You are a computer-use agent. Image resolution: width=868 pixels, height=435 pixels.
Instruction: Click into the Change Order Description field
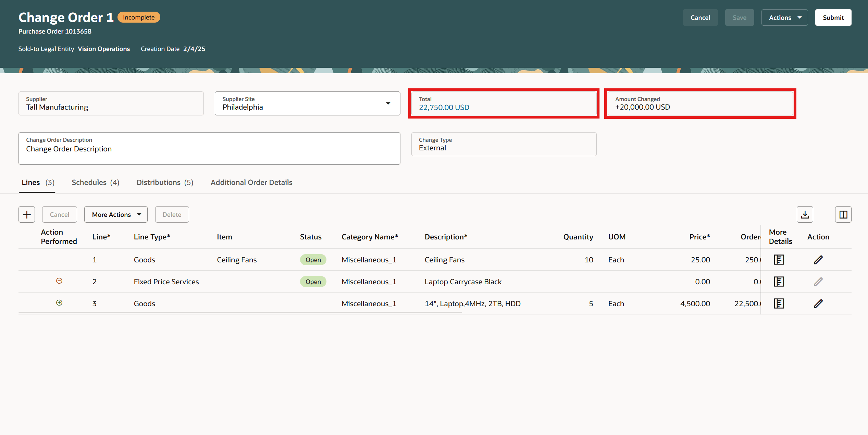(x=209, y=149)
